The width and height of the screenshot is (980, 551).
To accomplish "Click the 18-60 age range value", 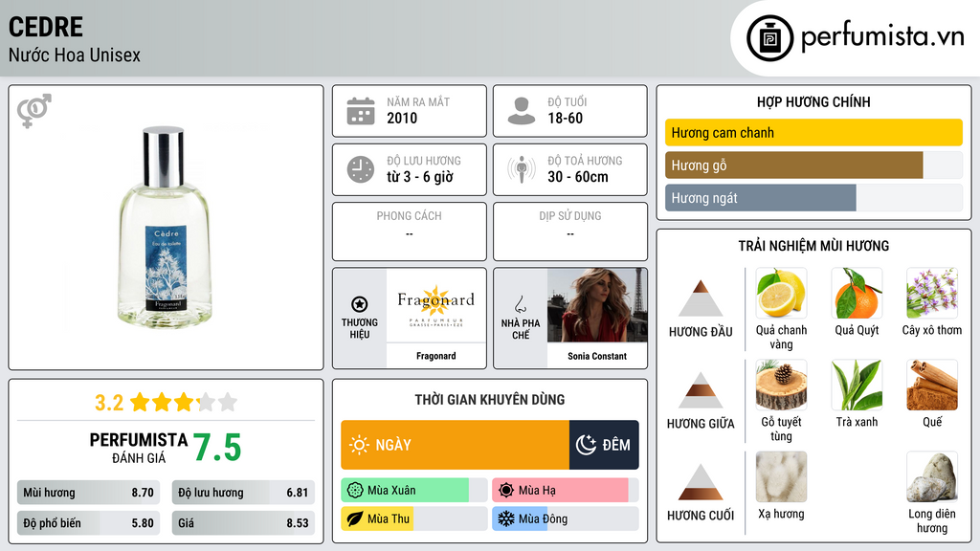I will (565, 118).
